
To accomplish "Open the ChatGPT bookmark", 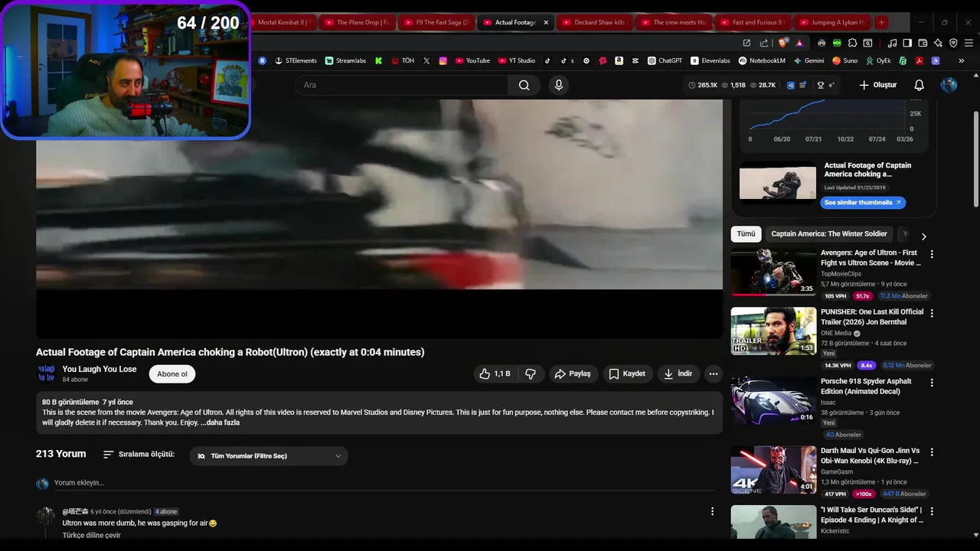I will [665, 60].
